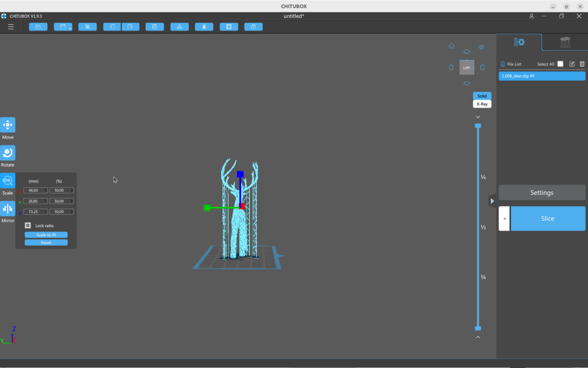Open the supports tab with pillars icon
Viewport: 588px width, 368px height.
click(565, 42)
